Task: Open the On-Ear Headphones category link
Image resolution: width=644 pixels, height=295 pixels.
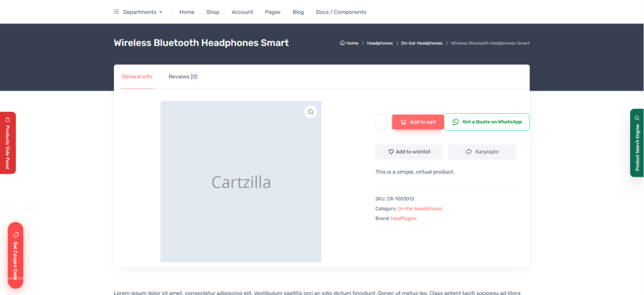Action: (420, 209)
